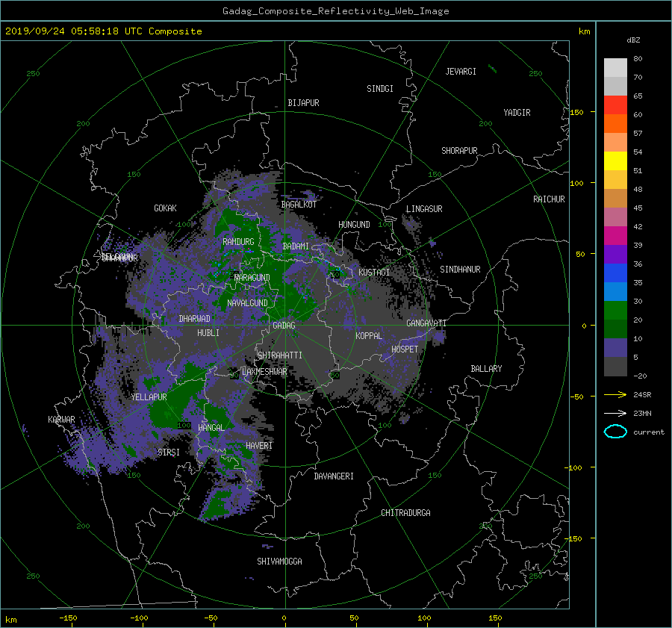Click the 'dBZ' legend heading
This screenshot has height=628, width=672.
click(633, 40)
